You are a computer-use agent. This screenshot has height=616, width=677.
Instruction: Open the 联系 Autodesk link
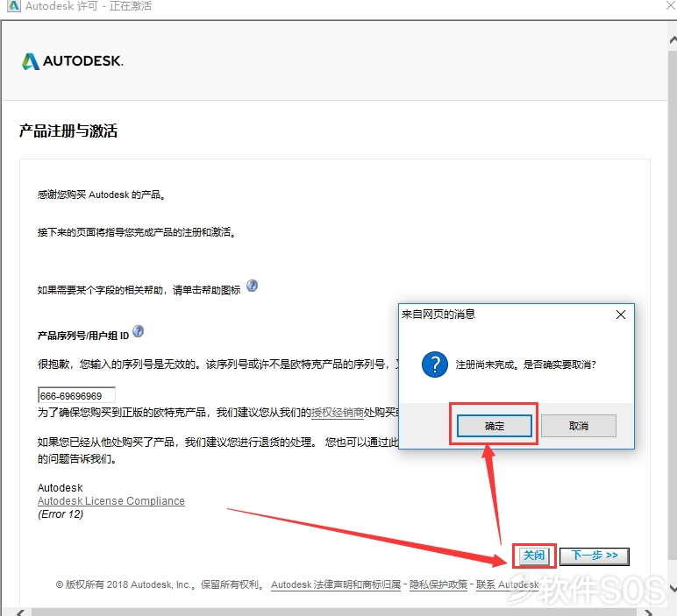click(x=507, y=584)
